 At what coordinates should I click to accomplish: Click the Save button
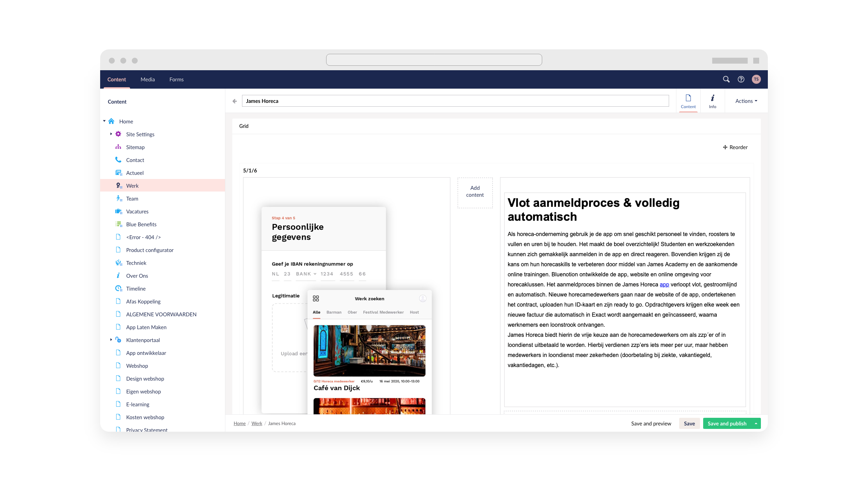689,423
